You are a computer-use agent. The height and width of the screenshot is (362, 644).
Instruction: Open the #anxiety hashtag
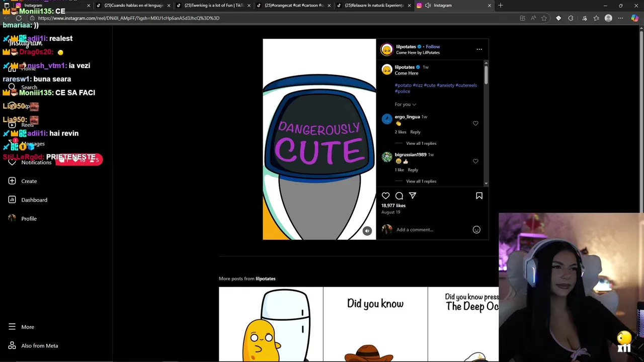445,85
